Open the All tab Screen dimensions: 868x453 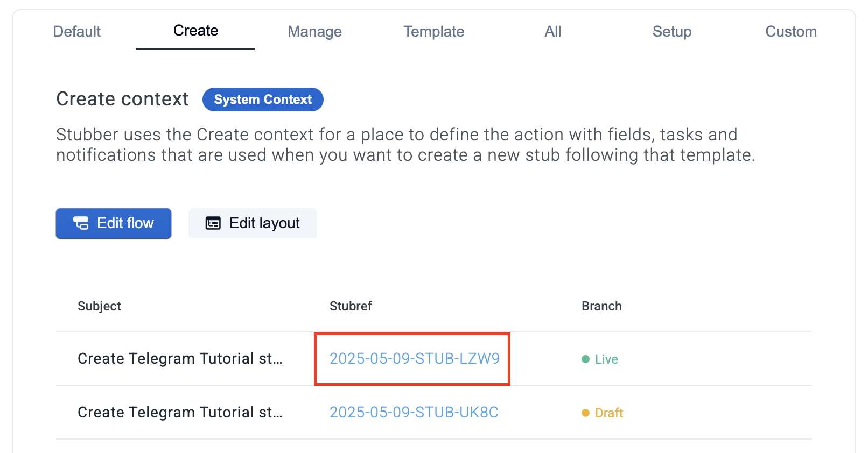[553, 31]
